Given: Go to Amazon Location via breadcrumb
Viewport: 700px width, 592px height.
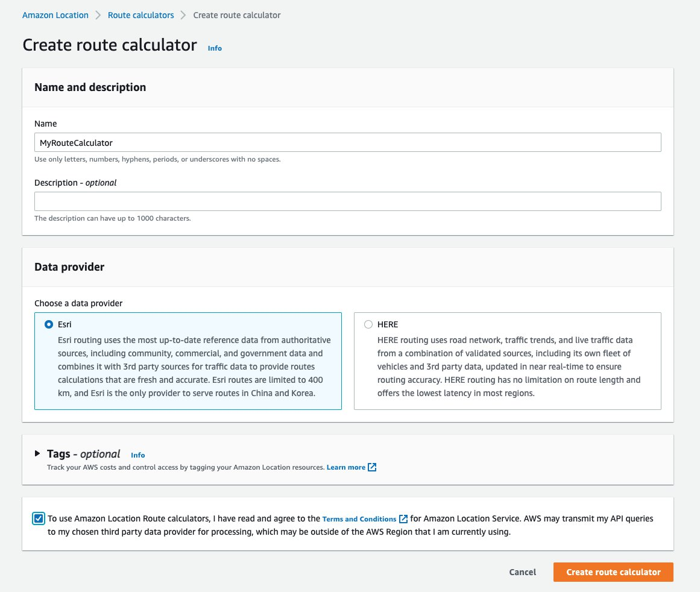Looking at the screenshot, I should 55,15.
